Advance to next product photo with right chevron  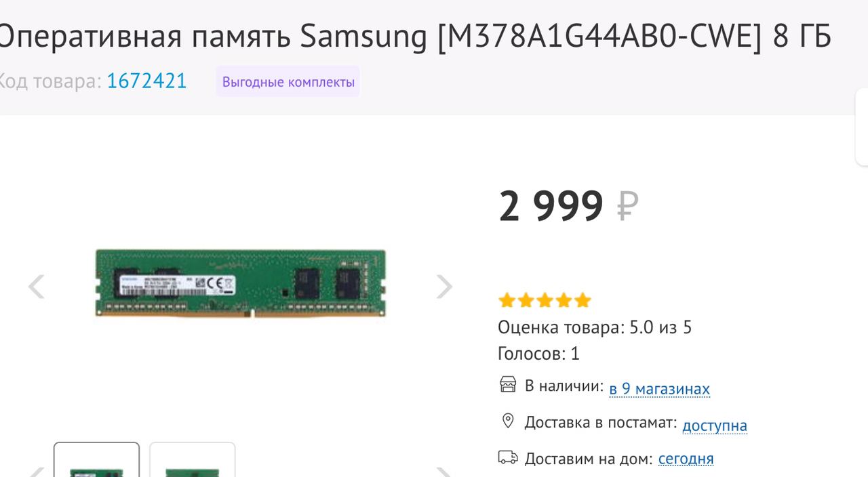click(x=444, y=287)
